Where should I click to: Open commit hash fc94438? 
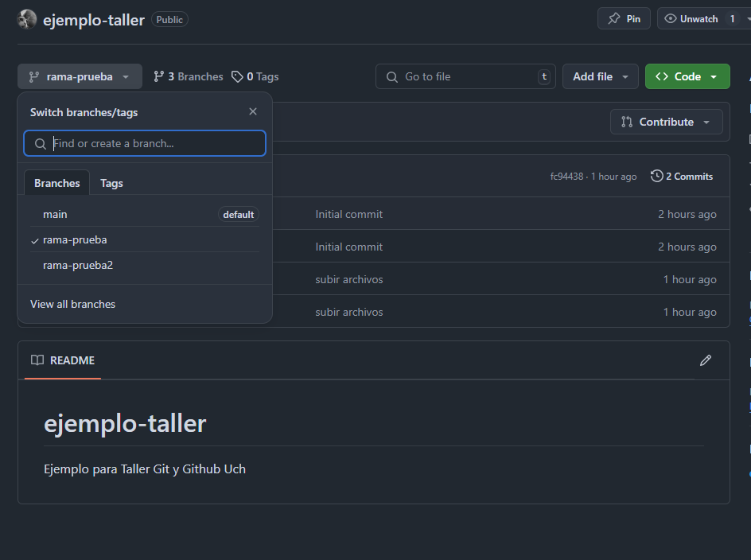[566, 177]
